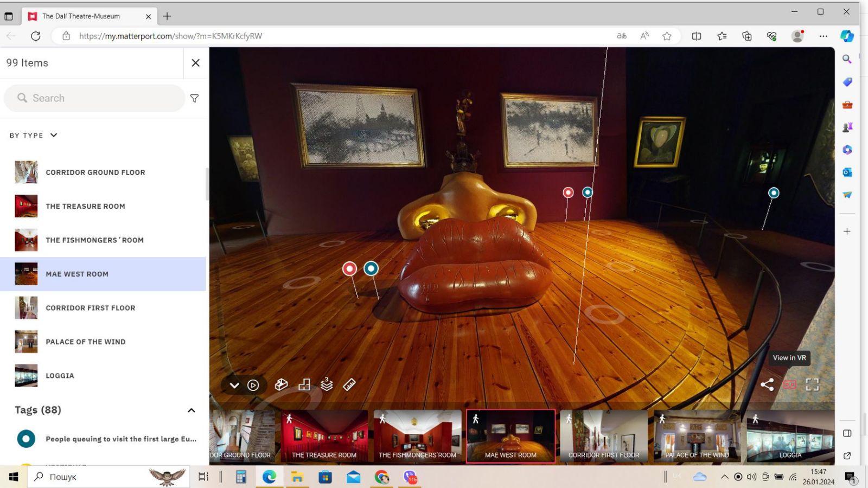The width and height of the screenshot is (868, 488).
Task: Open the Favorites list
Action: coord(722,36)
